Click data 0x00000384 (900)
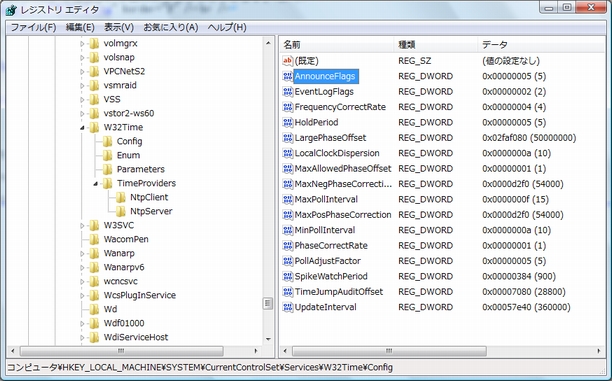The image size is (612, 381). (x=519, y=276)
